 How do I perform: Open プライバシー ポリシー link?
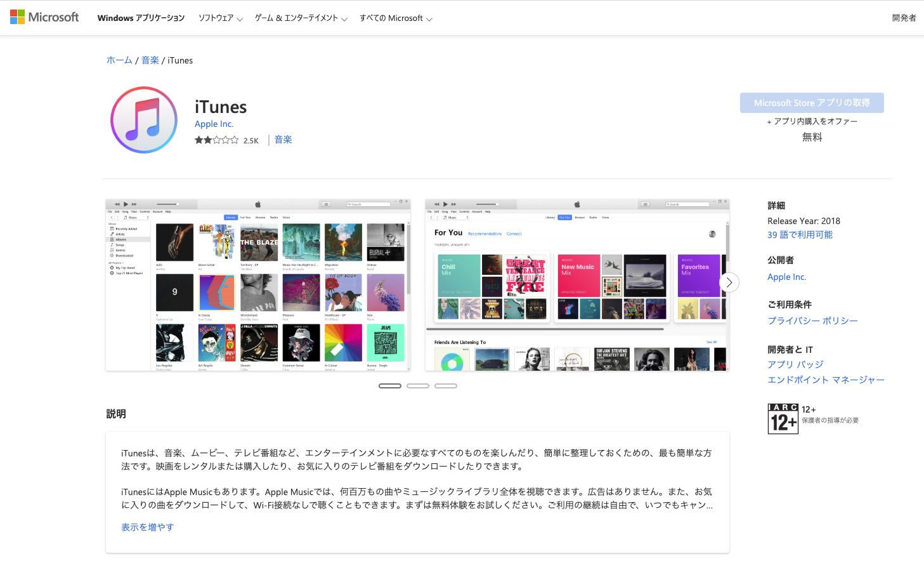click(812, 321)
